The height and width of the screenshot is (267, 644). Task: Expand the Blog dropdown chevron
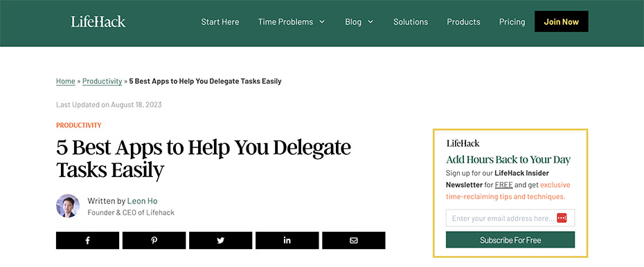370,21
